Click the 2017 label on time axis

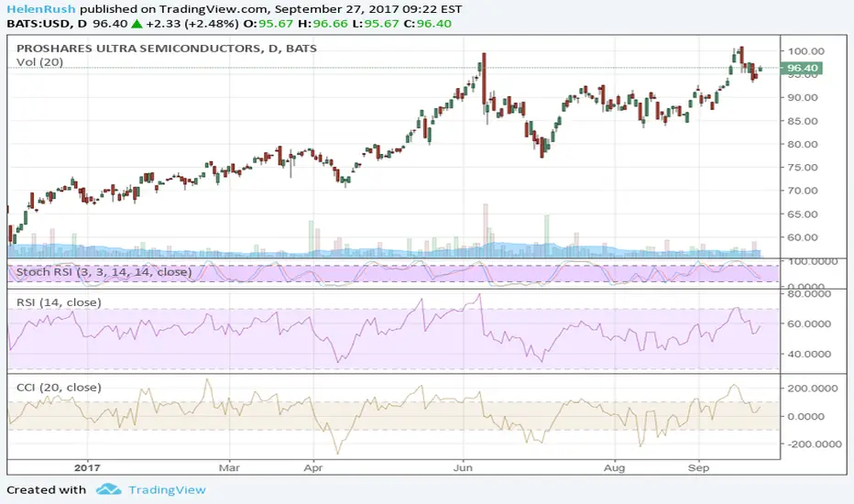tap(87, 467)
